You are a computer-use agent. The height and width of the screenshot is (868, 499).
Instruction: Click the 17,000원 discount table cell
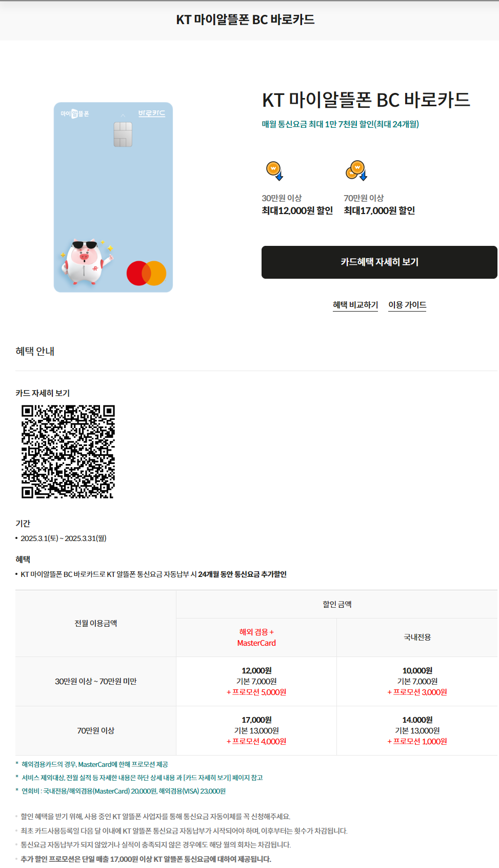tap(256, 730)
